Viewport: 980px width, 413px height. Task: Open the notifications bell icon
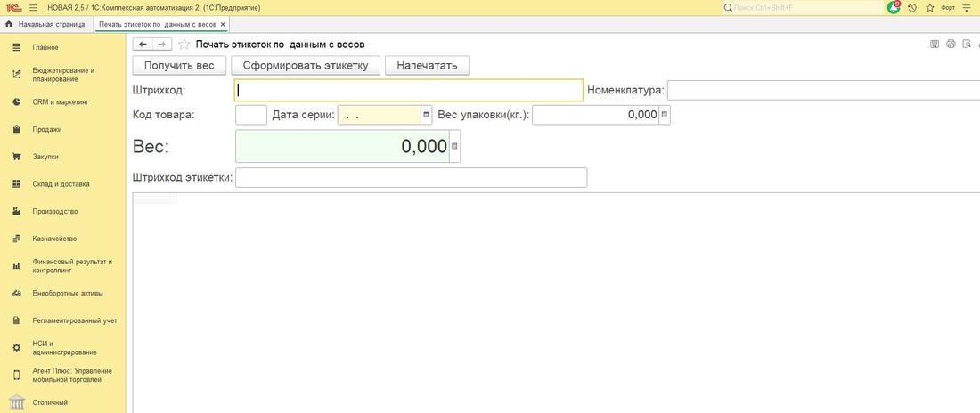click(x=894, y=7)
